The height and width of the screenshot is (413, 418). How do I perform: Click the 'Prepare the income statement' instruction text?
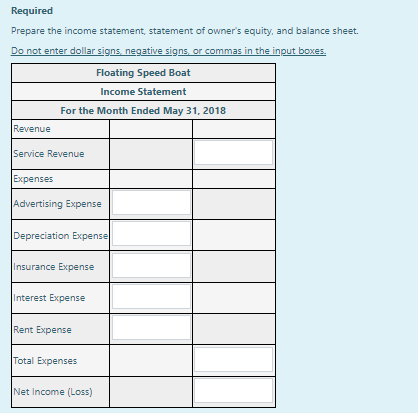(x=185, y=31)
